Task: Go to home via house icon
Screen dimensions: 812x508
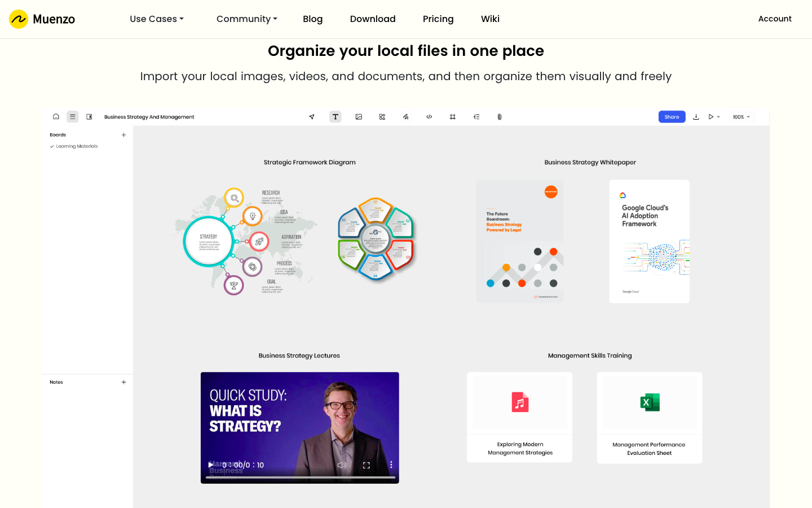Action: coord(56,117)
